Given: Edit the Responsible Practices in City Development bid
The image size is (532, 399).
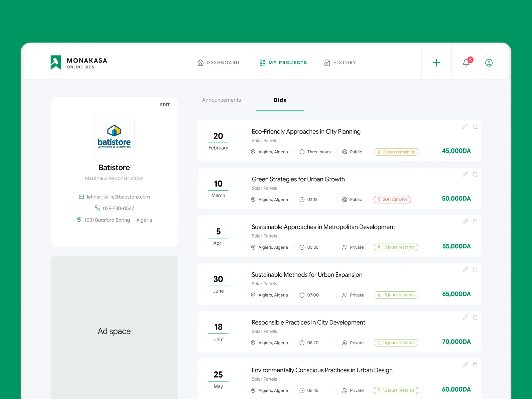Looking at the screenshot, I should [x=465, y=317].
